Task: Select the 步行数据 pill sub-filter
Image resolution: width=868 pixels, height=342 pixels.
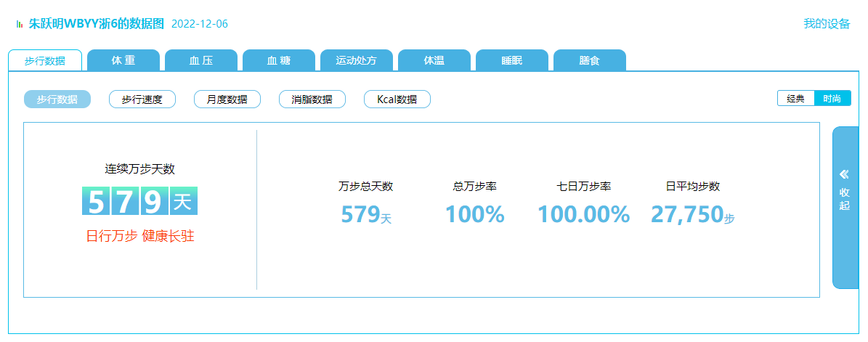Action: pyautogui.click(x=57, y=99)
